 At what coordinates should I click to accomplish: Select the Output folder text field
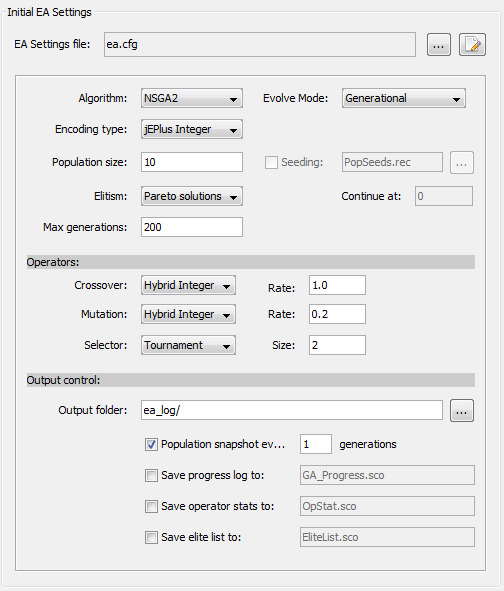pyautogui.click(x=292, y=410)
